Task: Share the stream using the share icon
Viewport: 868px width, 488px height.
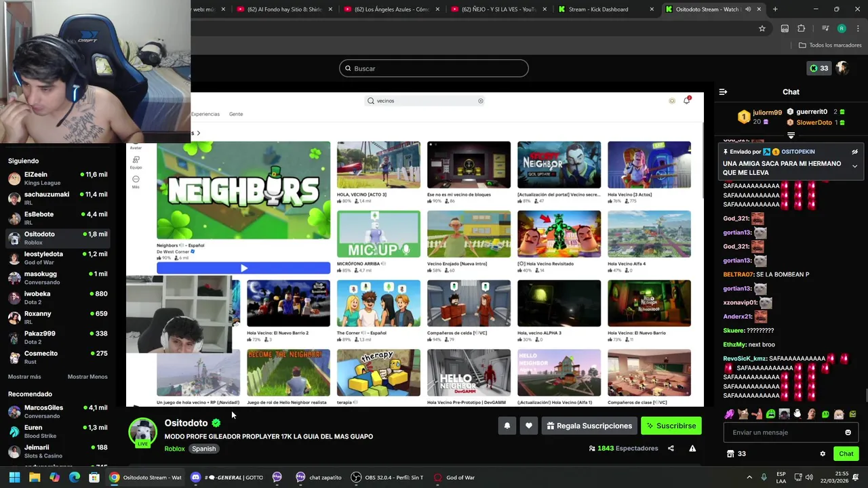Action: [671, 448]
